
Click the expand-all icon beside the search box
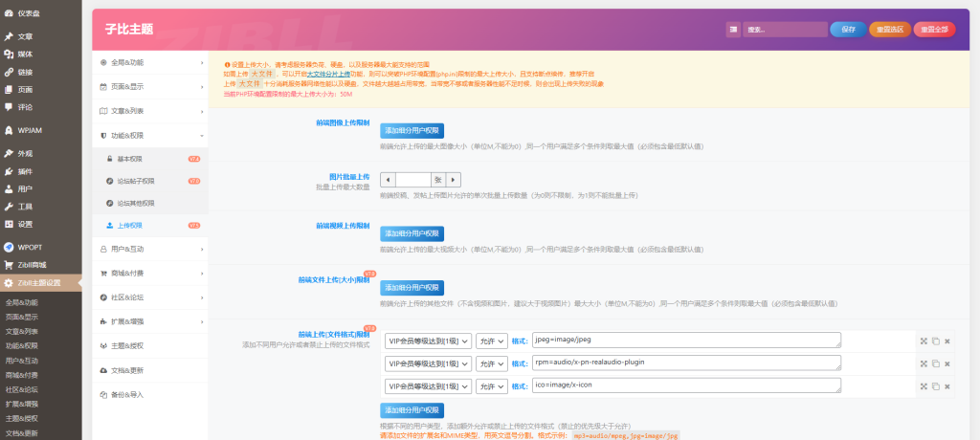732,30
